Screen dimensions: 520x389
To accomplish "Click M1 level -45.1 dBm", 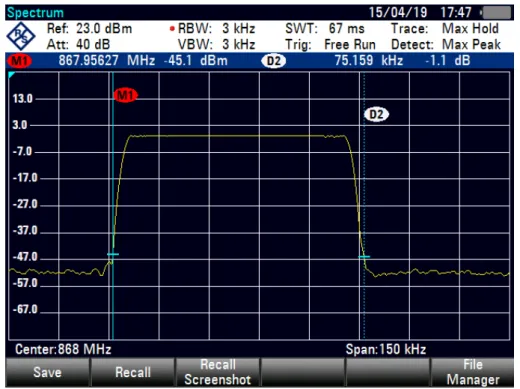I will [x=196, y=61].
